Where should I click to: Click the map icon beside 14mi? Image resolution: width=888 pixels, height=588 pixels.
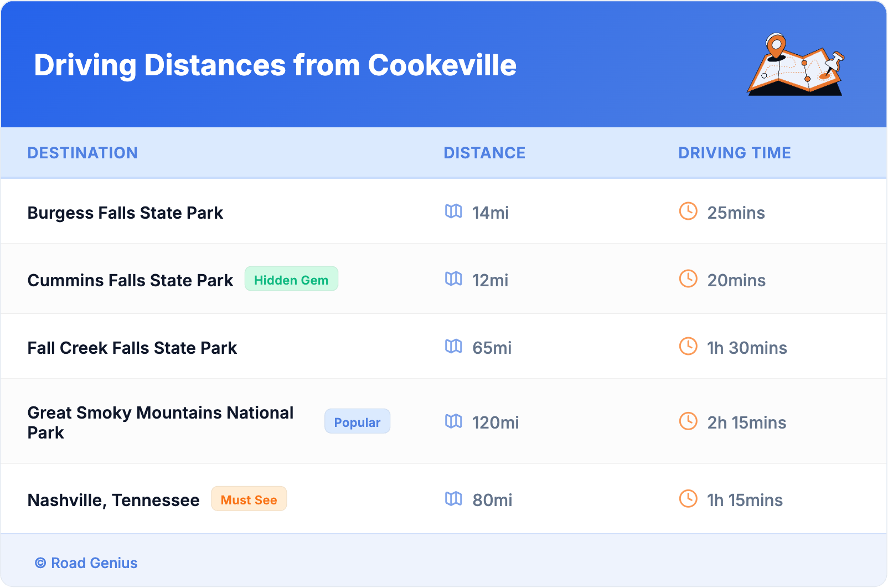pos(453,211)
